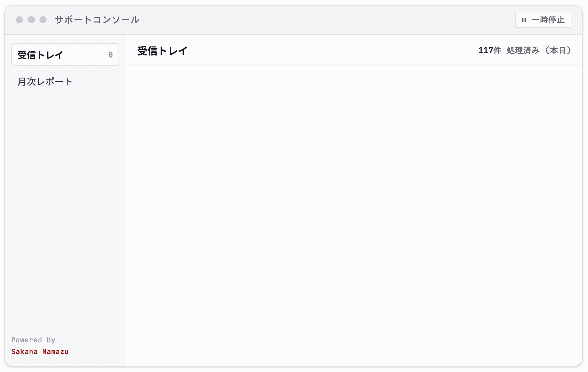Image resolution: width=588 pixels, height=372 pixels.
Task: Click the サポートコンソール window title
Action: 97,20
